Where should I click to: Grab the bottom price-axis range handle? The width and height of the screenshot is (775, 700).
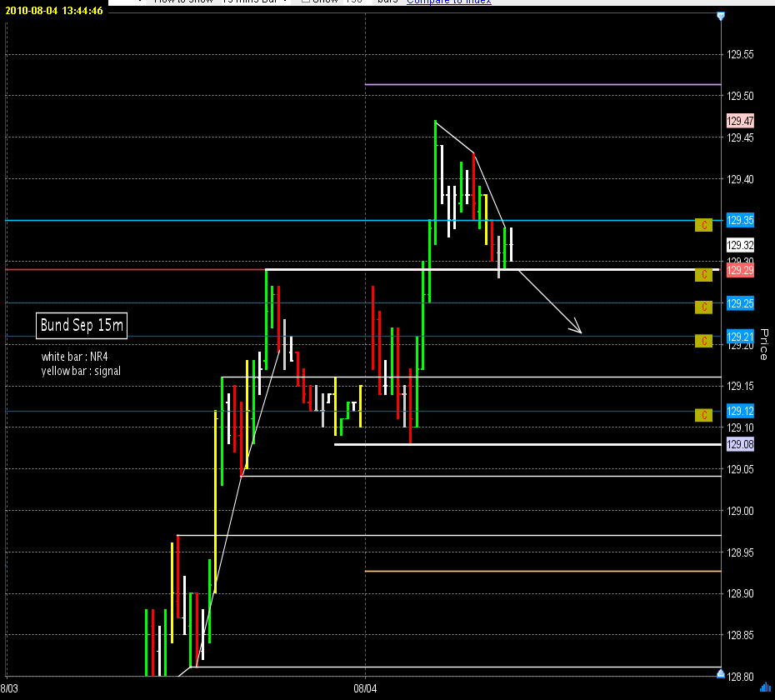pos(721,673)
